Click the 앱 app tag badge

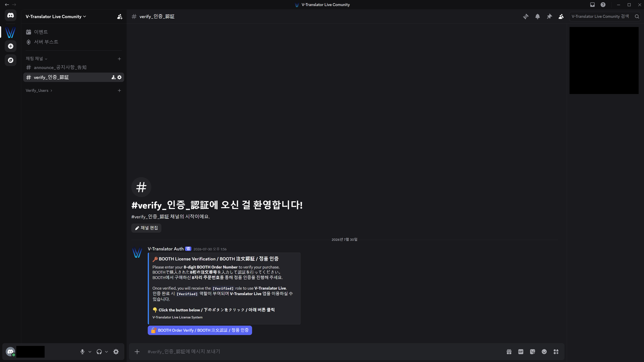coord(188,249)
